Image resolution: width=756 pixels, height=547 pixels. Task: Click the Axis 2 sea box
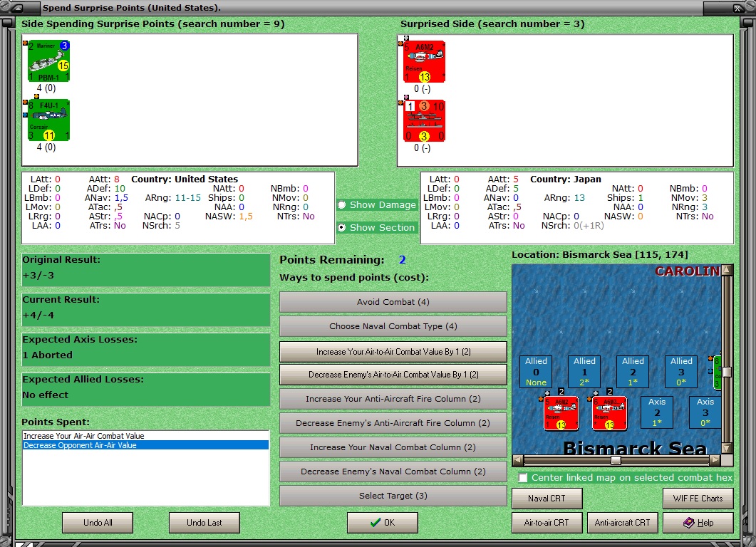coord(657,412)
